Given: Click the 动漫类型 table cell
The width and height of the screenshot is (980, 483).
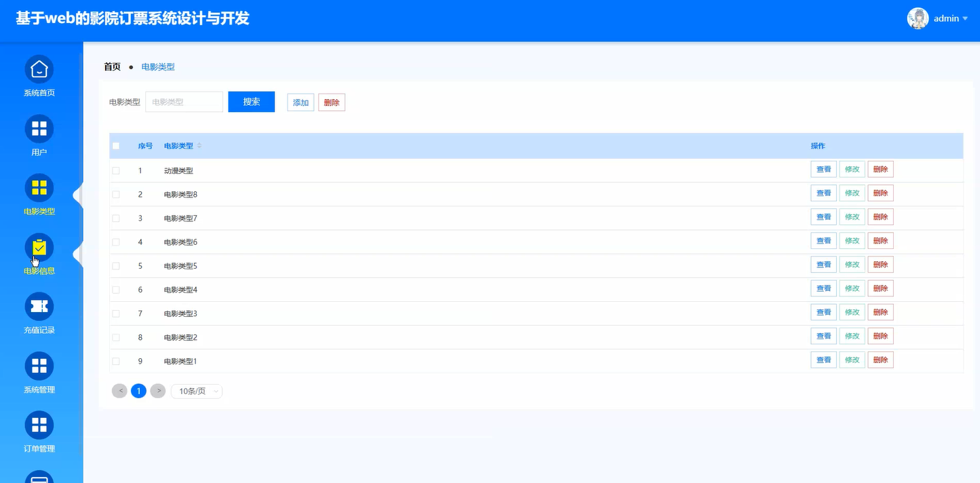Looking at the screenshot, I should [x=178, y=171].
